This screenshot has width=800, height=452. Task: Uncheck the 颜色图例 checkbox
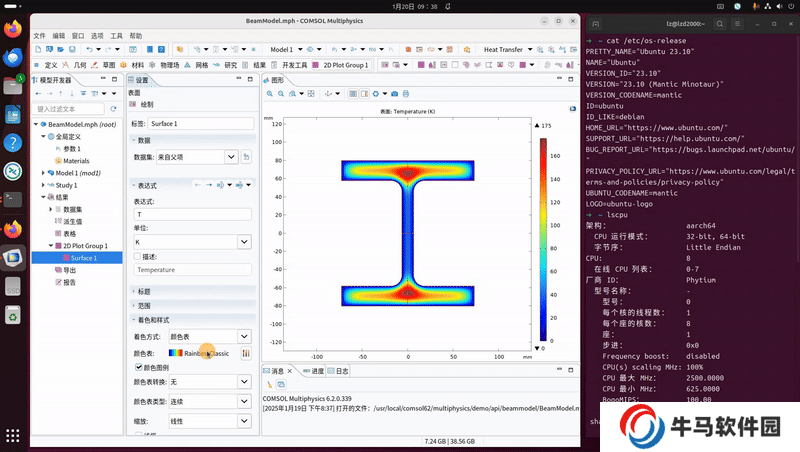tap(138, 367)
